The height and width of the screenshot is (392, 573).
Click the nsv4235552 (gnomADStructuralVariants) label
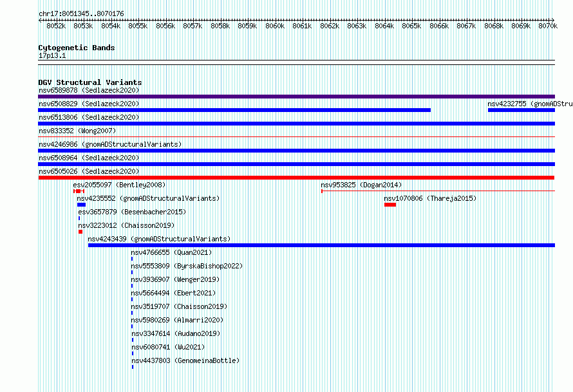click(148, 198)
